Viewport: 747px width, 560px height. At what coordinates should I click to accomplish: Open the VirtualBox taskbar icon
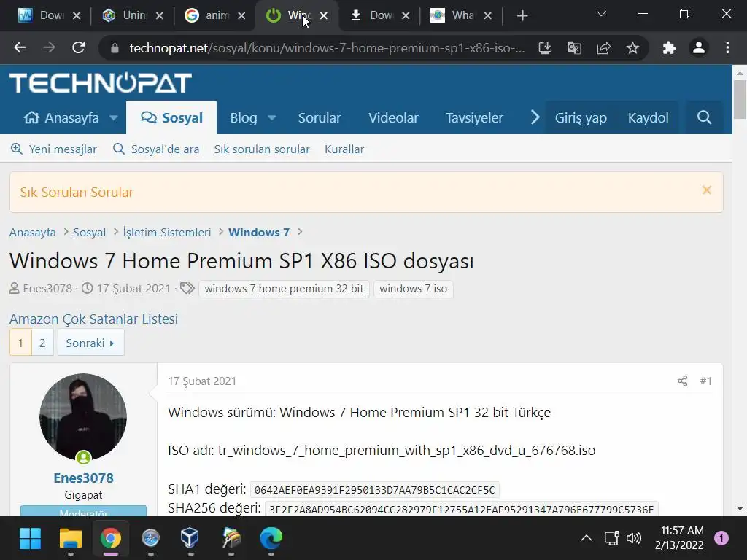190,539
